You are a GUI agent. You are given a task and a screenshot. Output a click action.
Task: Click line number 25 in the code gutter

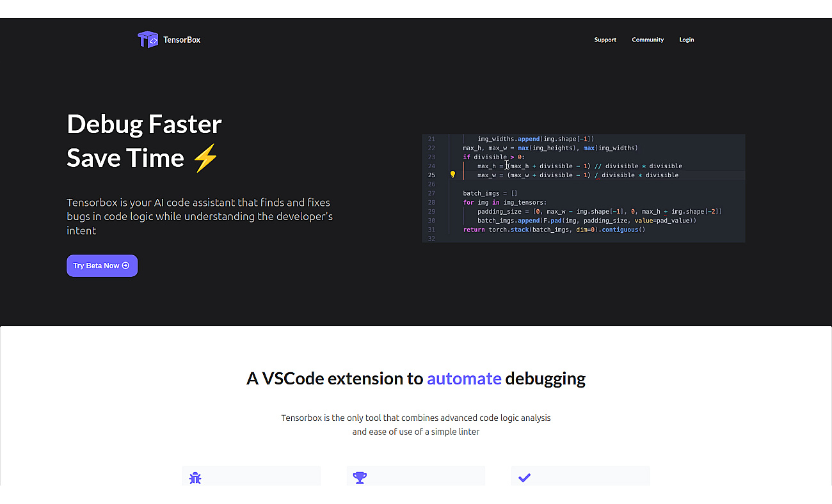[431, 175]
